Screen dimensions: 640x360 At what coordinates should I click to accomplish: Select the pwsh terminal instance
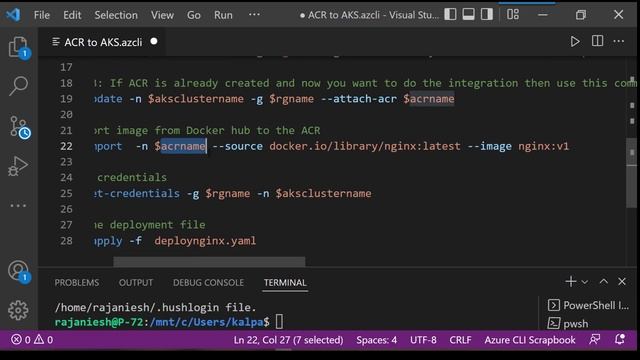click(x=568, y=323)
